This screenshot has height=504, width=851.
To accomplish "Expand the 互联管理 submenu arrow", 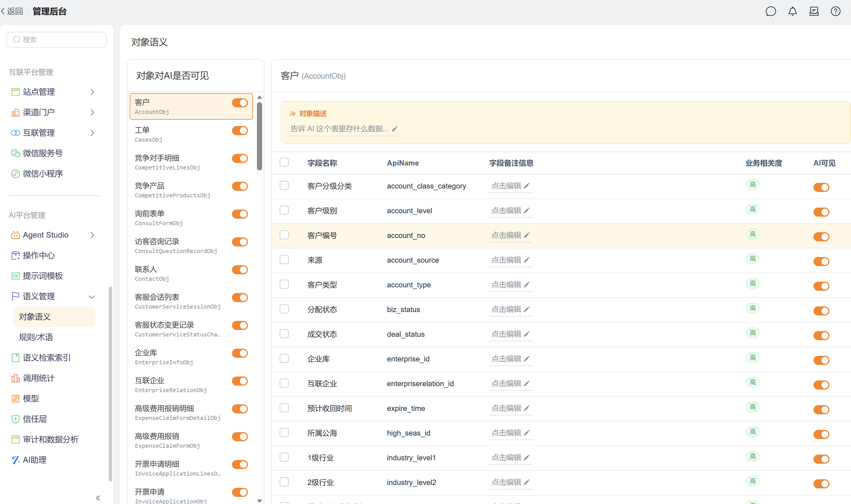I will click(x=92, y=133).
